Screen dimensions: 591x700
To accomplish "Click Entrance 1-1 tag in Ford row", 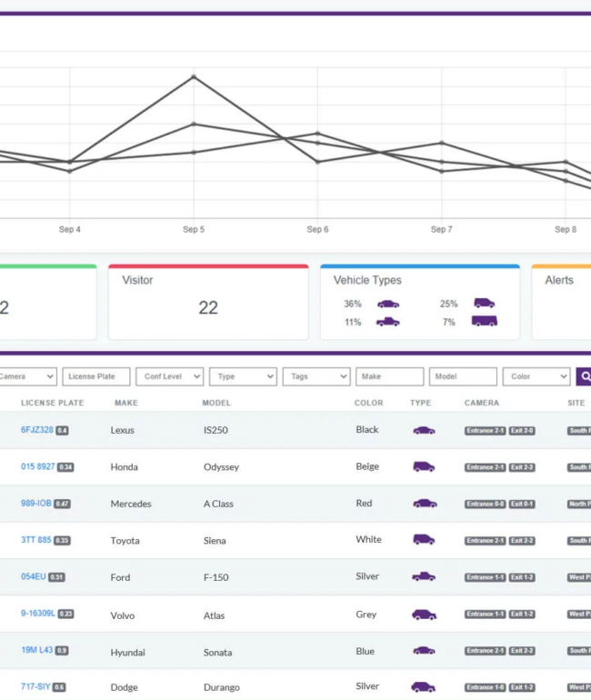I will tap(486, 577).
